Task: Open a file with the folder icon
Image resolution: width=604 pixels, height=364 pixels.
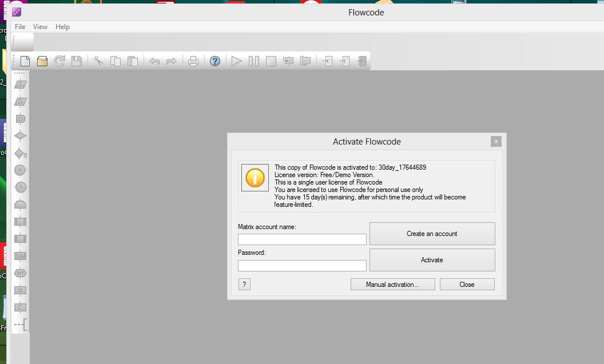Action: (x=42, y=61)
